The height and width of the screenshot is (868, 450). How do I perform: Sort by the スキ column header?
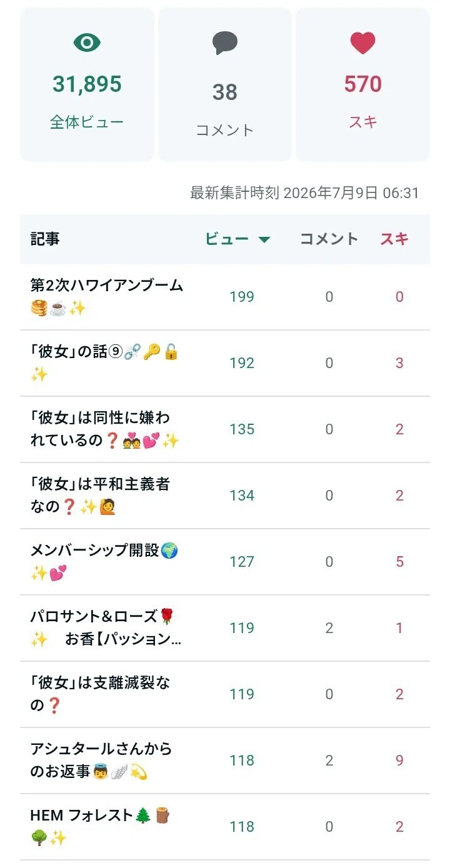pyautogui.click(x=394, y=239)
